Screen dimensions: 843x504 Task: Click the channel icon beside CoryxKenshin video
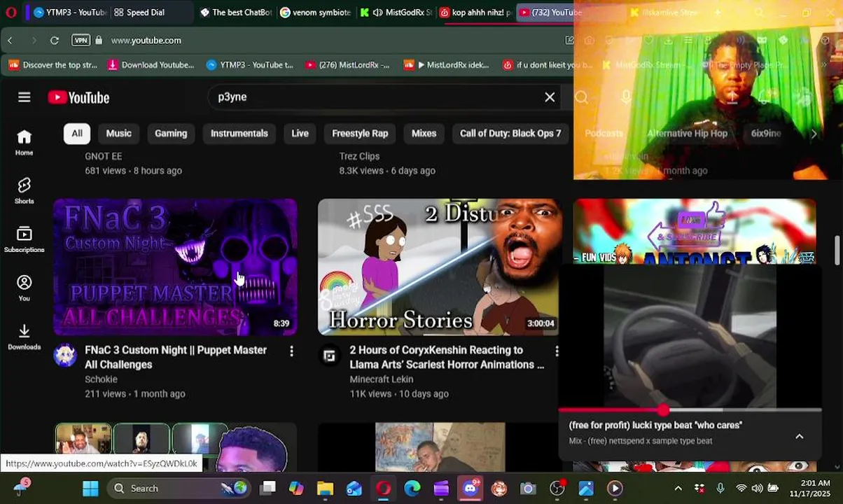pos(329,355)
